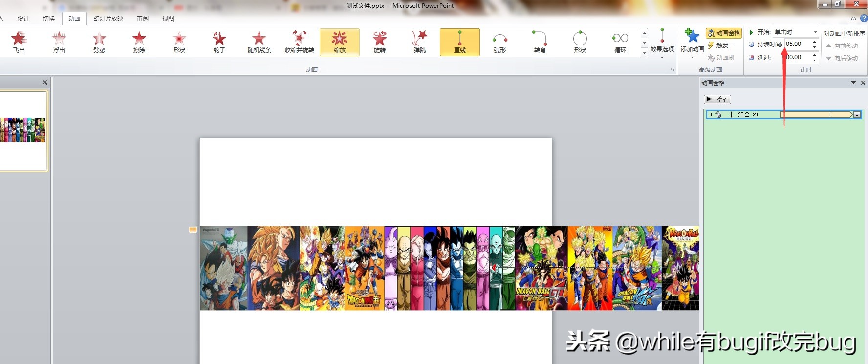Select the 随机线条 animation

260,42
